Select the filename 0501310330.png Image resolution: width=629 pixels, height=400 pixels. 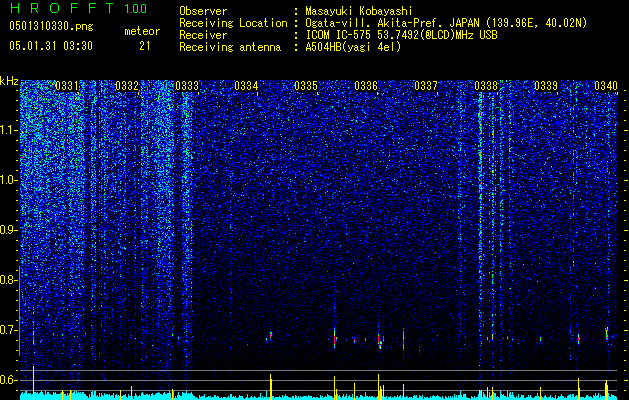(51, 27)
